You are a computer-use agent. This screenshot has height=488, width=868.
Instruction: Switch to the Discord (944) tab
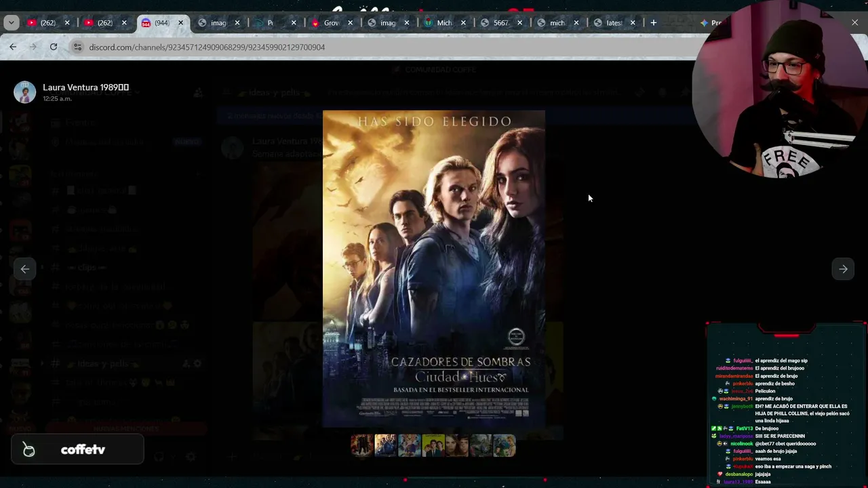click(163, 22)
